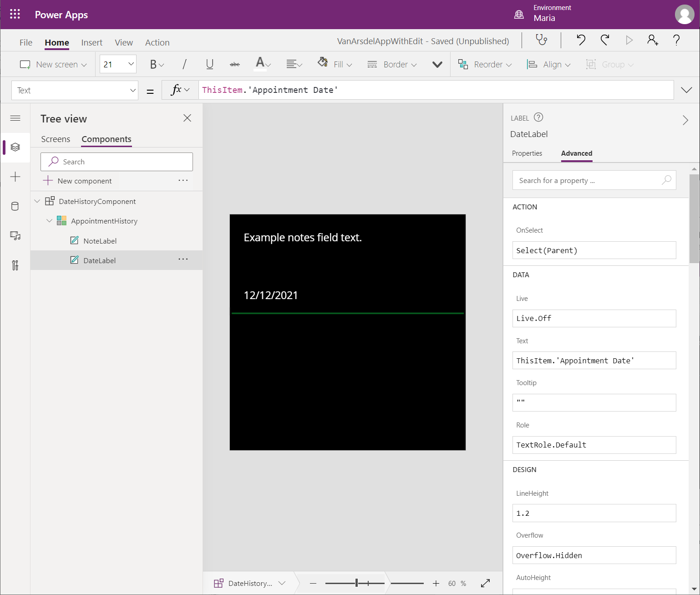Image resolution: width=700 pixels, height=595 pixels.
Task: Open the Text property selector dropdown
Action: [75, 90]
